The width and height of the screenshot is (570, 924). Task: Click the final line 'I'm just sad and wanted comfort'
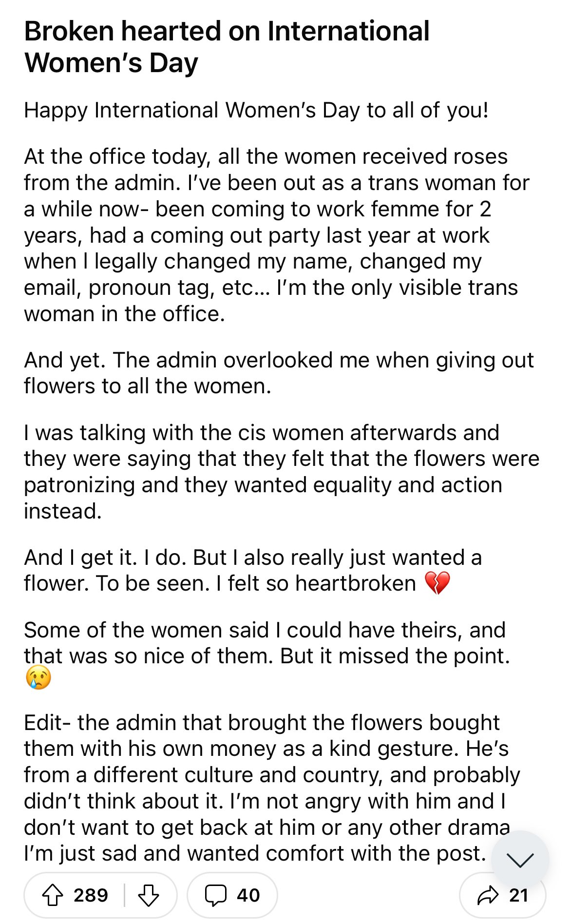pyautogui.click(x=255, y=853)
